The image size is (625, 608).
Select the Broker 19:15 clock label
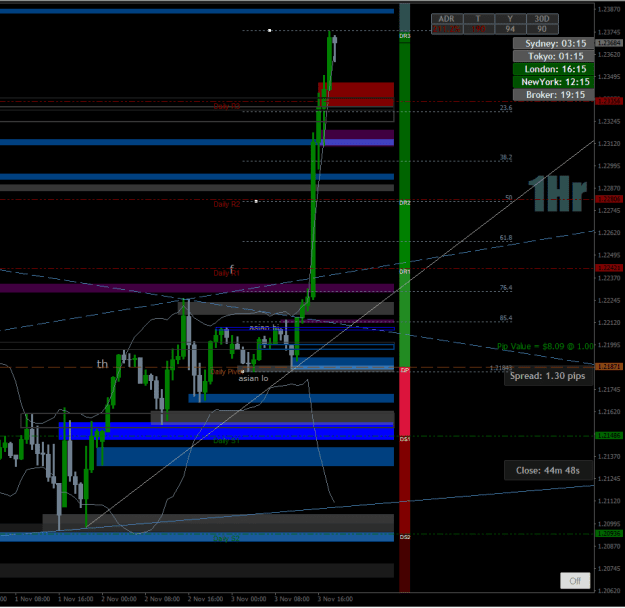pyautogui.click(x=553, y=94)
